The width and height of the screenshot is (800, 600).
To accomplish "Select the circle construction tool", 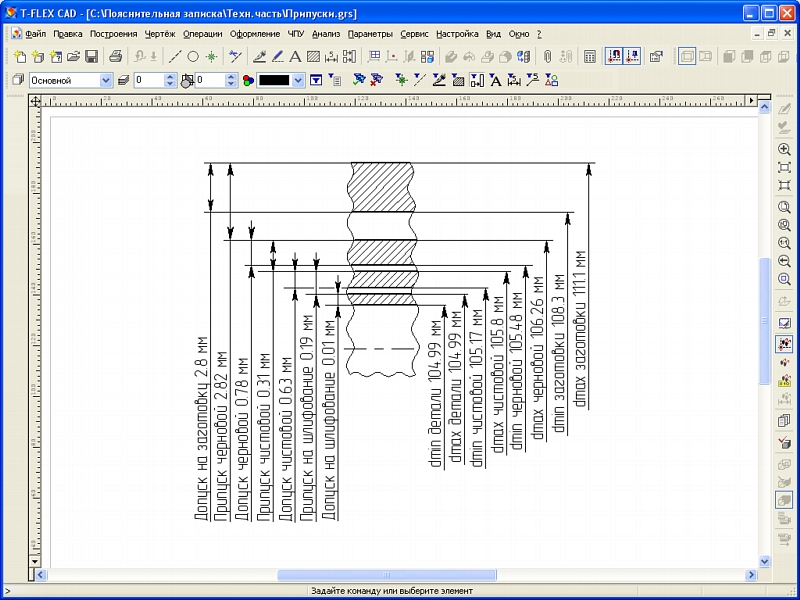I will [193, 57].
